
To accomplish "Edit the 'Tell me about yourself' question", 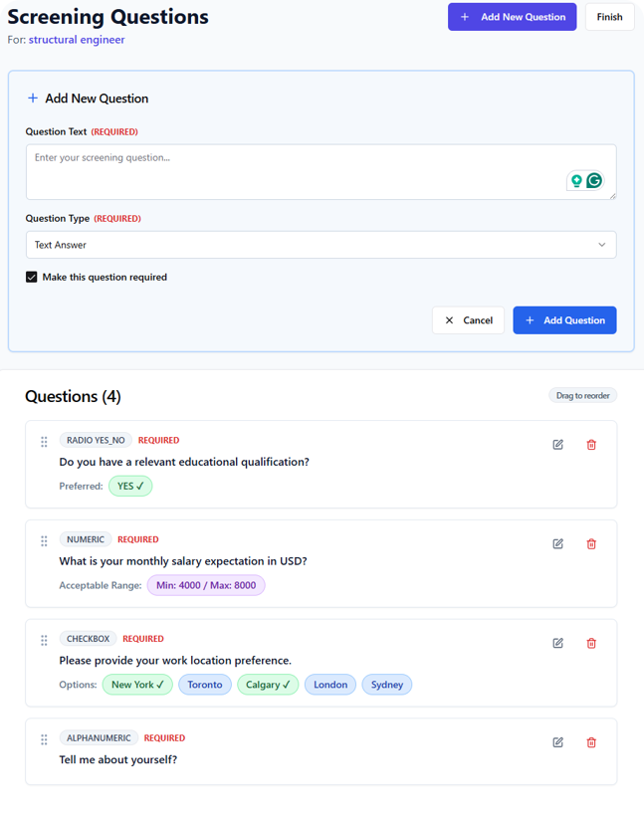I will [x=557, y=742].
